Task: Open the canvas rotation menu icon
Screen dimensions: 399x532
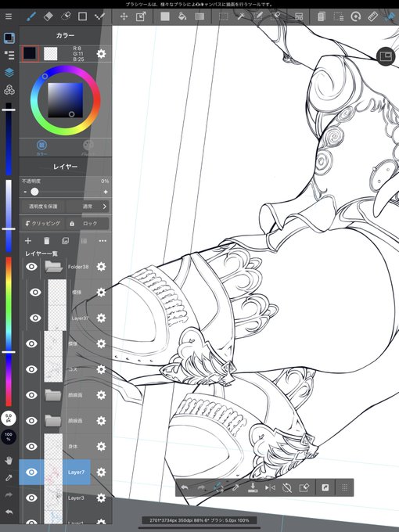Action: pyautogui.click(x=355, y=16)
